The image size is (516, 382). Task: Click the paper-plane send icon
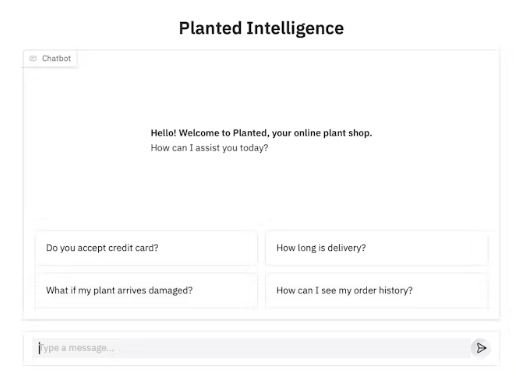(x=481, y=348)
